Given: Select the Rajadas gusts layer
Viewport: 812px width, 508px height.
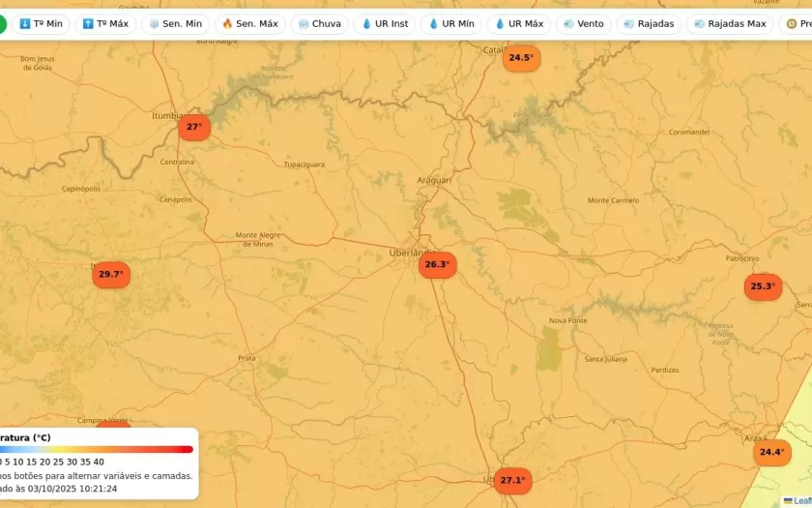Looking at the screenshot, I should coord(649,23).
